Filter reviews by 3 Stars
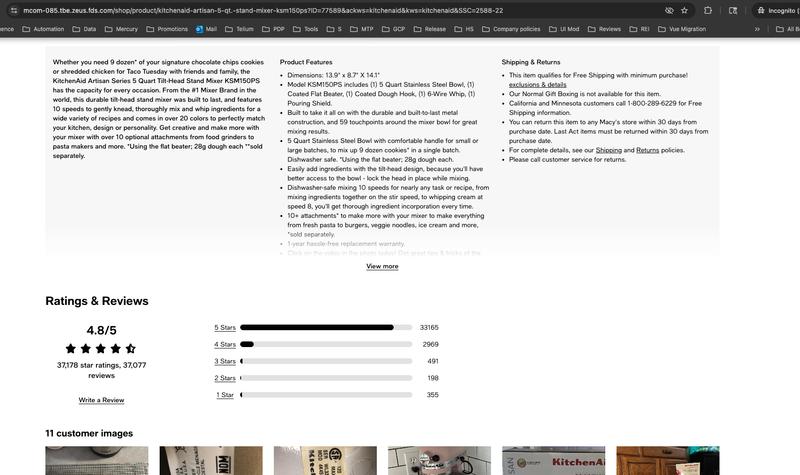 click(x=224, y=361)
